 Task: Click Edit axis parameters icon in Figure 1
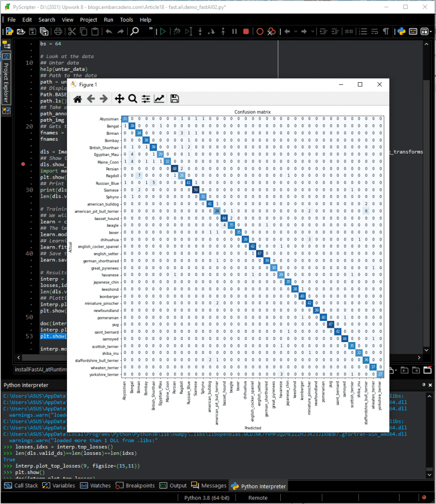point(159,98)
